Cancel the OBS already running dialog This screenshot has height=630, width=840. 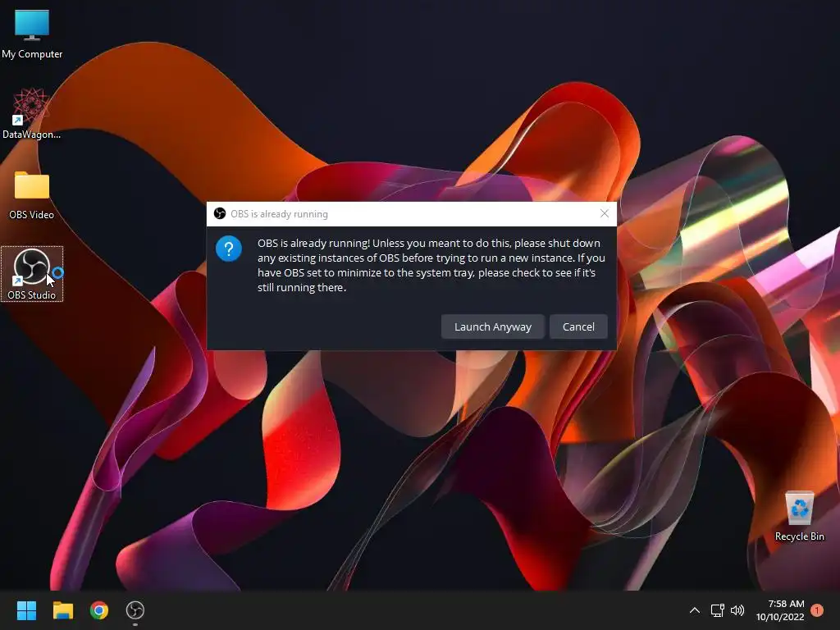click(578, 326)
